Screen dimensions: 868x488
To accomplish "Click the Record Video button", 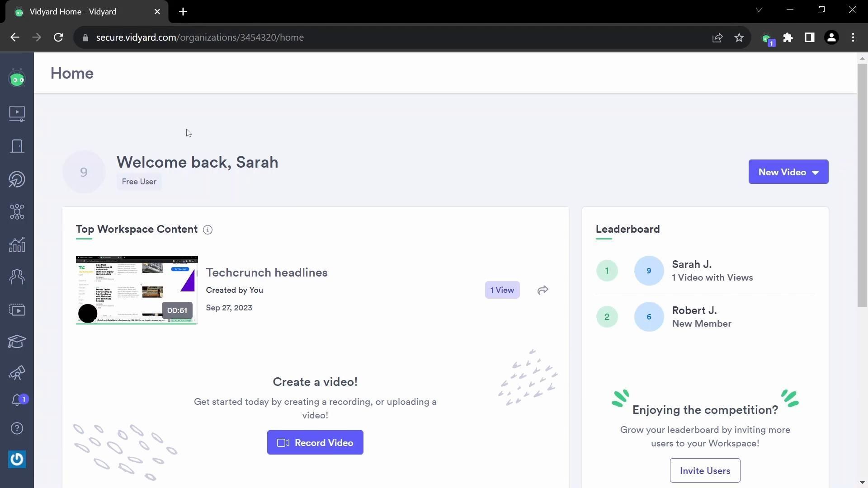I will [315, 443].
